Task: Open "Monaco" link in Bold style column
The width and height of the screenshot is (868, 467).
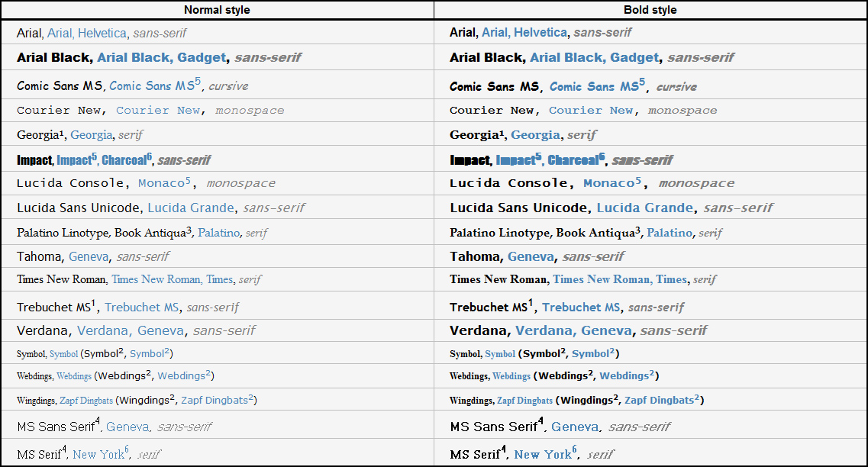Action: click(609, 183)
